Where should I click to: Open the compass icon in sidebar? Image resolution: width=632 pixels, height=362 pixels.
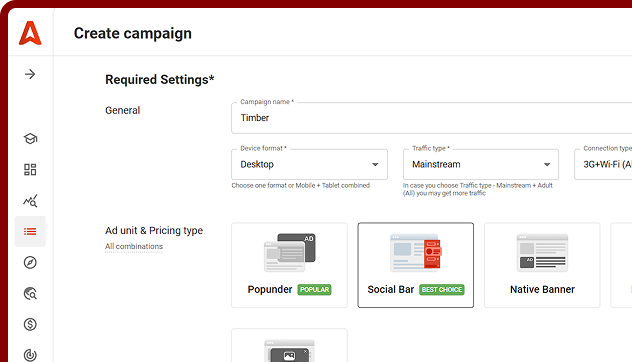30,262
